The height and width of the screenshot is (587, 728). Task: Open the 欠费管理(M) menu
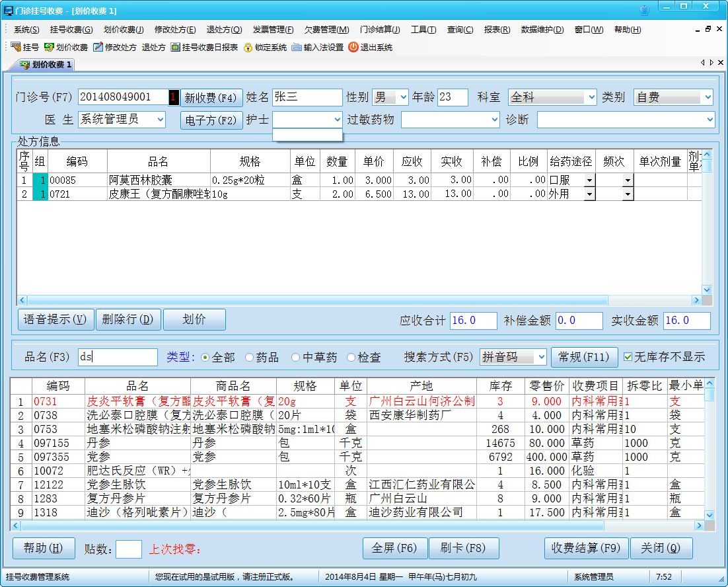327,30
